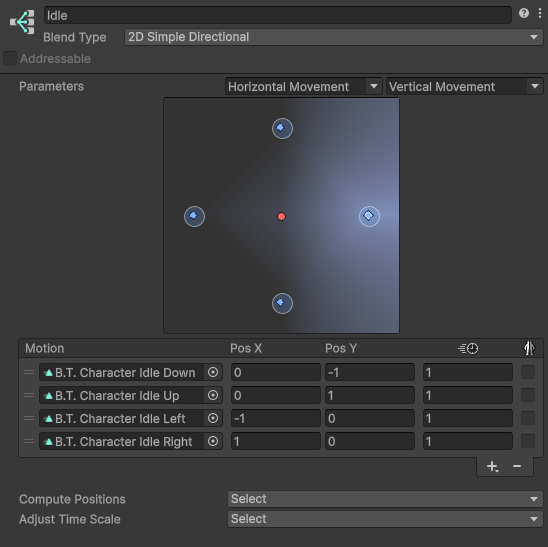Open the help reference question-mark icon

pos(524,13)
